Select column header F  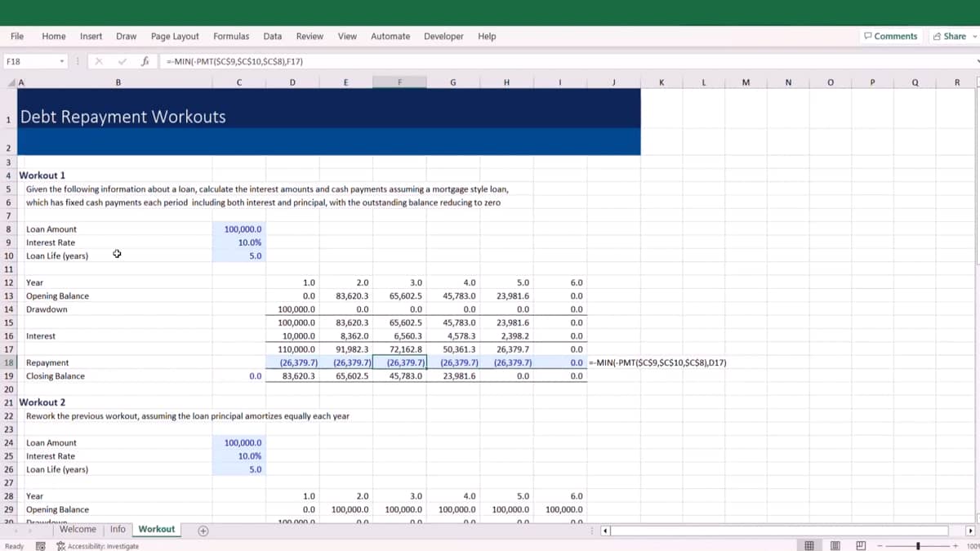click(399, 82)
